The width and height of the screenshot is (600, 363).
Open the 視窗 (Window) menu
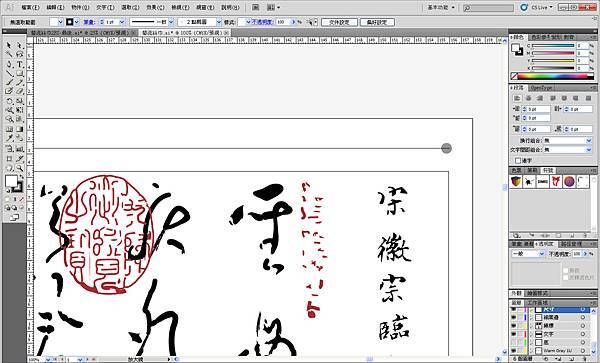pyautogui.click(x=205, y=7)
